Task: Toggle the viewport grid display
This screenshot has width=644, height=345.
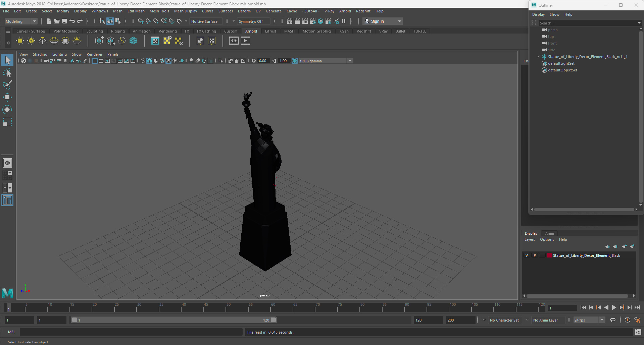Action: tap(95, 61)
